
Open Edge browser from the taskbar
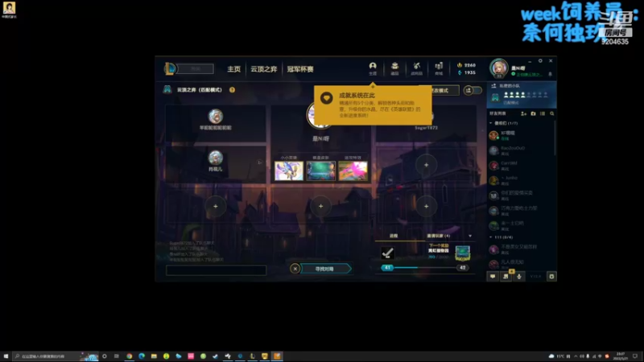(x=142, y=356)
